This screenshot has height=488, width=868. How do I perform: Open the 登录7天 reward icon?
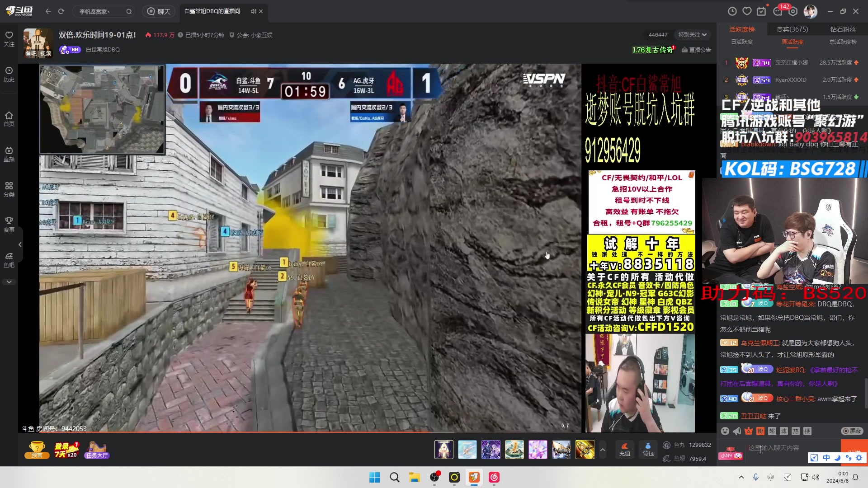click(x=66, y=450)
